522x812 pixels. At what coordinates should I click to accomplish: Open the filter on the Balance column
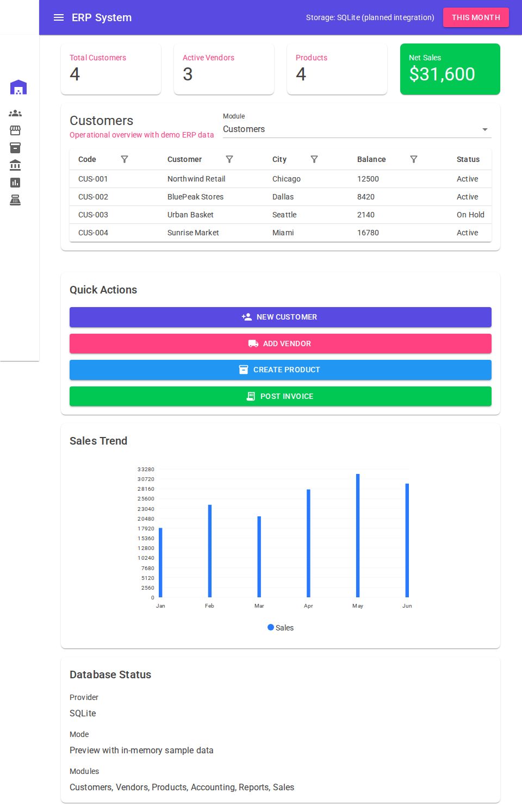pyautogui.click(x=414, y=159)
